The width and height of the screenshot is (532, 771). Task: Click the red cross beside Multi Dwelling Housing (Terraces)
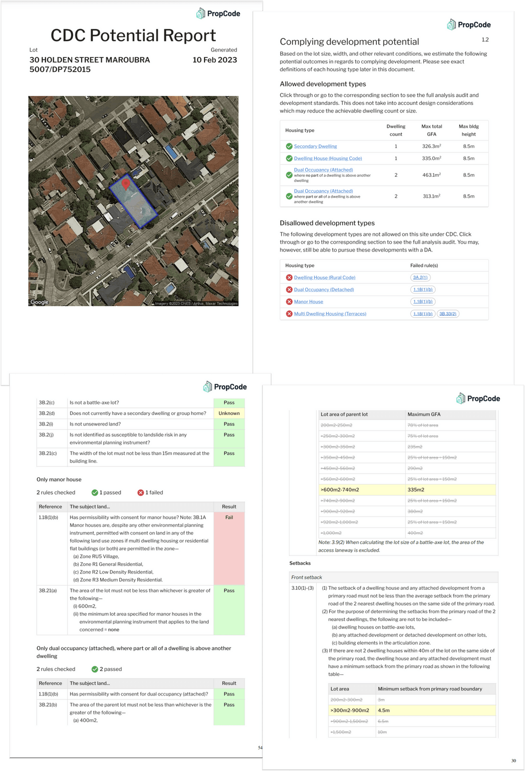click(289, 314)
